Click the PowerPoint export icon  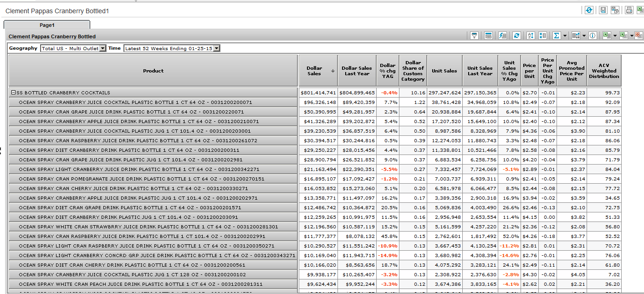pyautogui.click(x=639, y=36)
